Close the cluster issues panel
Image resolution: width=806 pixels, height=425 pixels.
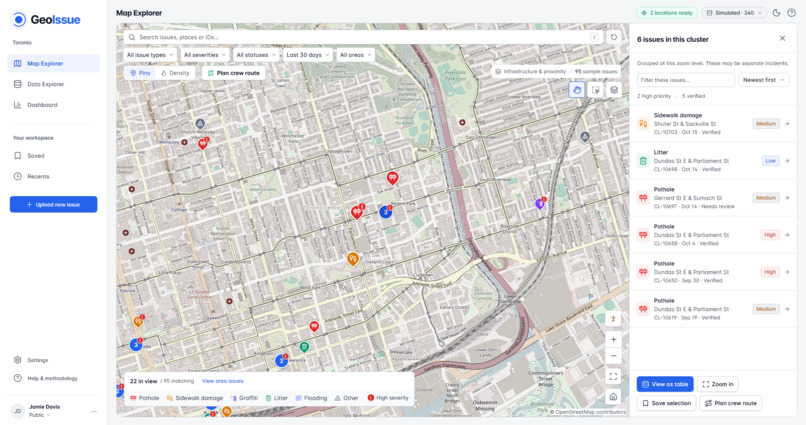[782, 39]
